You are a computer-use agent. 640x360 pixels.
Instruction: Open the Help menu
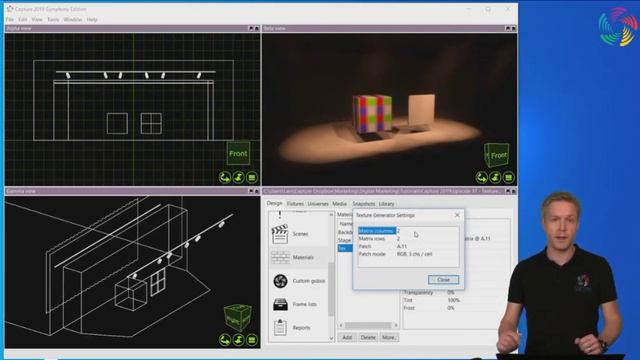click(92, 20)
